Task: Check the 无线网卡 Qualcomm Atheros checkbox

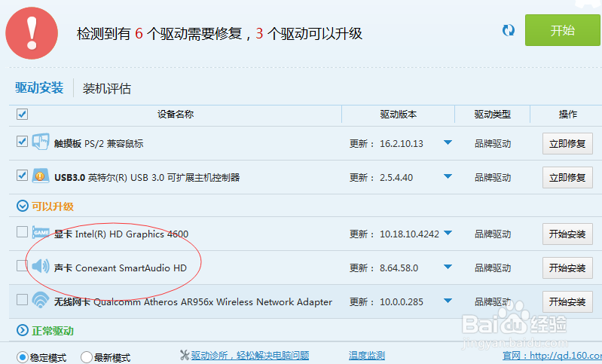Action: [x=23, y=299]
